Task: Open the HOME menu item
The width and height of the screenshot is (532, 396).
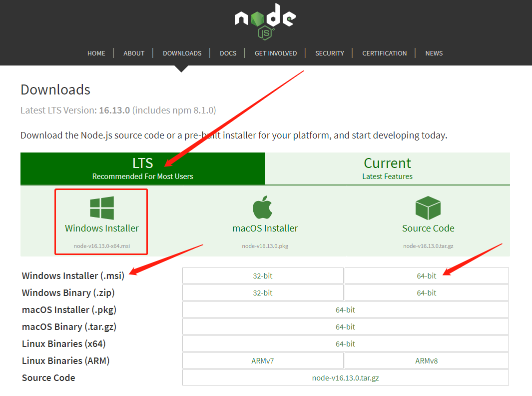Action: point(96,53)
